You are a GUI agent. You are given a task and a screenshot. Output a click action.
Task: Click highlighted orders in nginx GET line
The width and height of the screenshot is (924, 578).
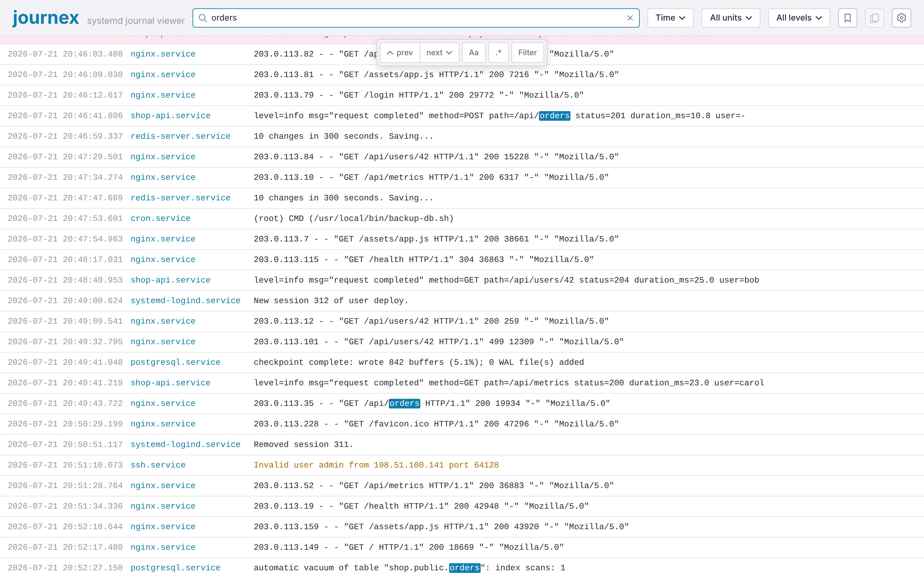(404, 404)
